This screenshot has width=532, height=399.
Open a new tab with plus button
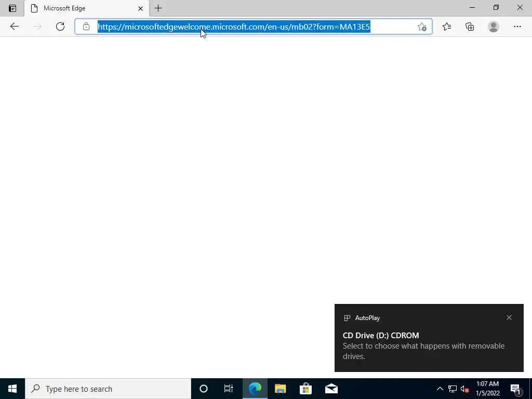pos(158,8)
